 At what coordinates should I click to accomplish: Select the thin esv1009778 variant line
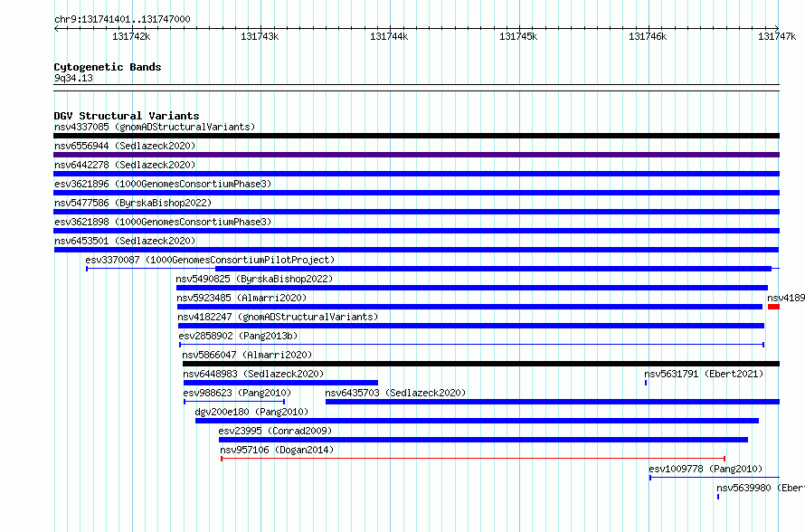[715, 478]
